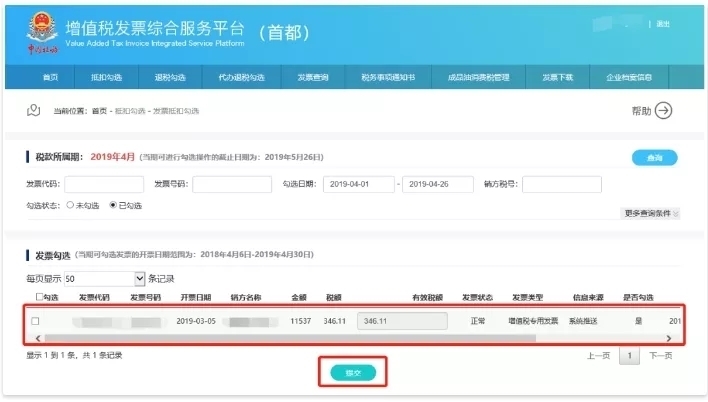Click the date cell 2019-03-05

pyautogui.click(x=196, y=321)
